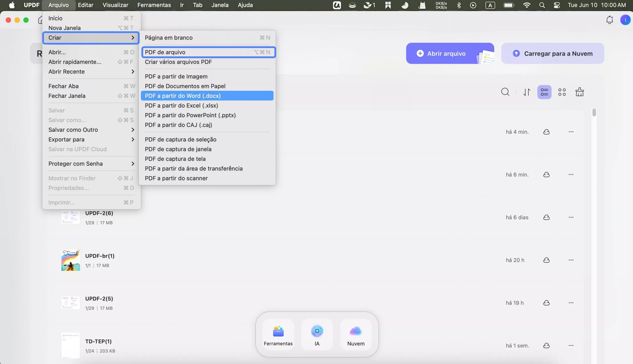This screenshot has height=364, width=633.
Task: Open the user account avatar
Action: tap(625, 20)
